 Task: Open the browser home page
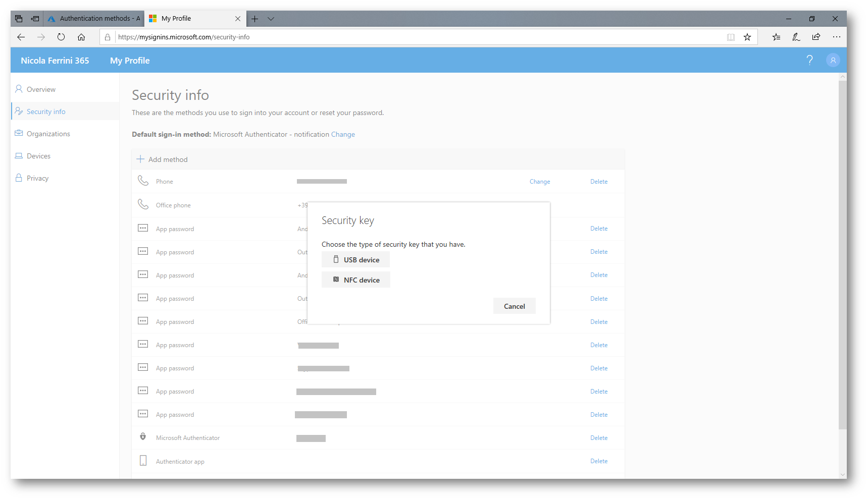[x=81, y=37]
